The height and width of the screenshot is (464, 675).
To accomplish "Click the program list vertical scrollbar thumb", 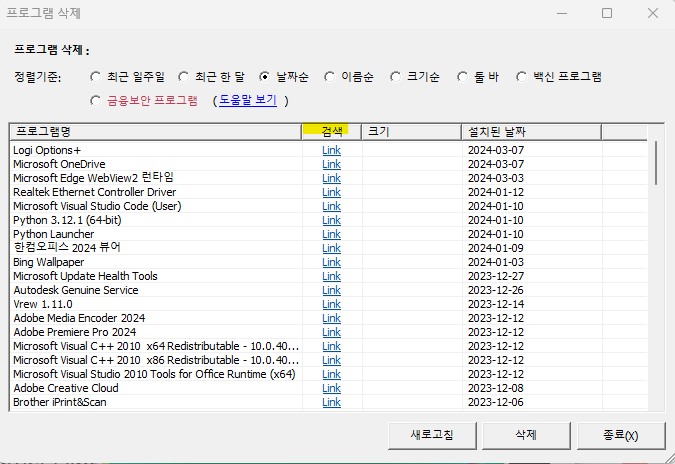I will (x=656, y=163).
